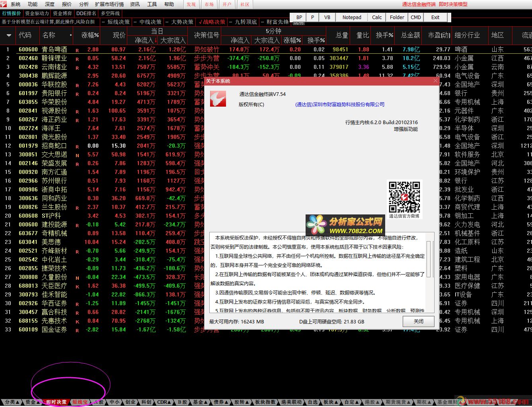Select the 板块指数 bottom tab
The height and width of the screenshot is (407, 532).
click(x=265, y=402)
